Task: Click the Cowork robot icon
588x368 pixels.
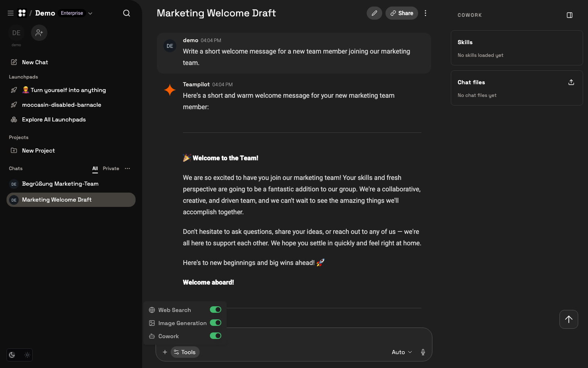Action: point(152,336)
